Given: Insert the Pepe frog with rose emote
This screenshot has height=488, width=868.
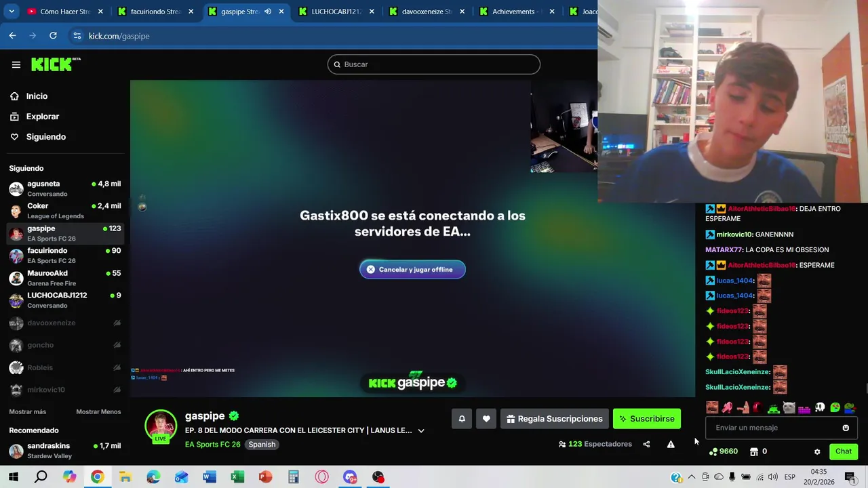Looking at the screenshot, I should (850, 407).
